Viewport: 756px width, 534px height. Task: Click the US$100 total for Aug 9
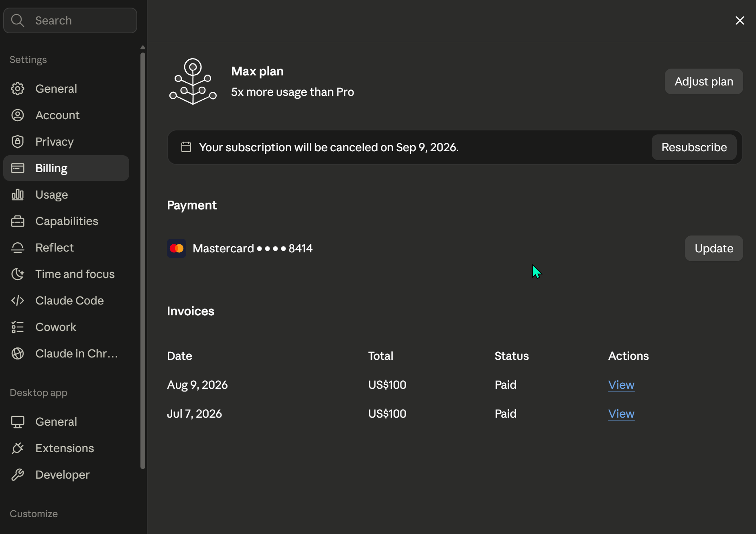[x=387, y=385]
